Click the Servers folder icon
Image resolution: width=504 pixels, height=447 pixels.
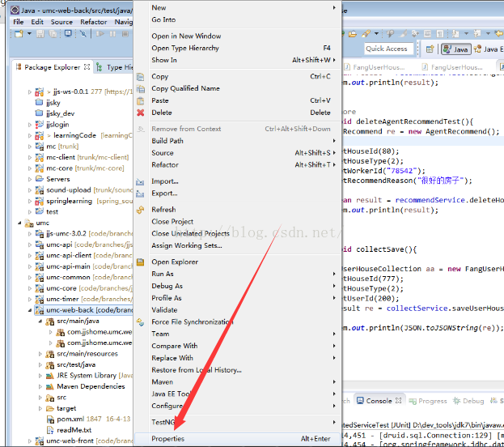click(x=39, y=179)
